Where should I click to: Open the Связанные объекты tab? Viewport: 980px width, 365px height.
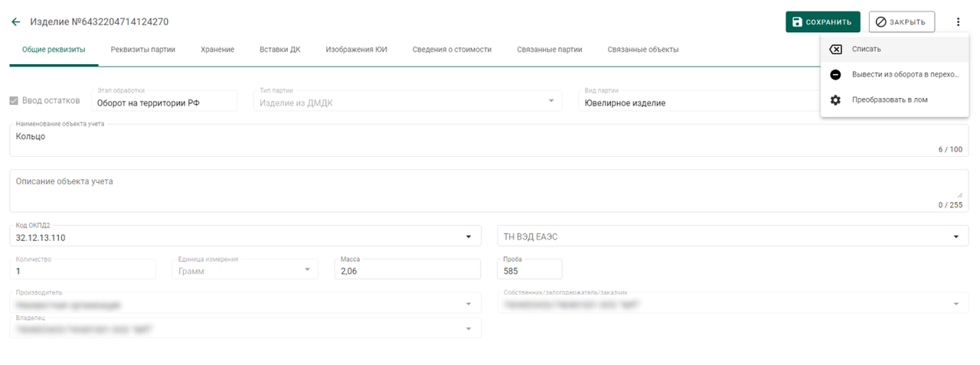(x=643, y=50)
